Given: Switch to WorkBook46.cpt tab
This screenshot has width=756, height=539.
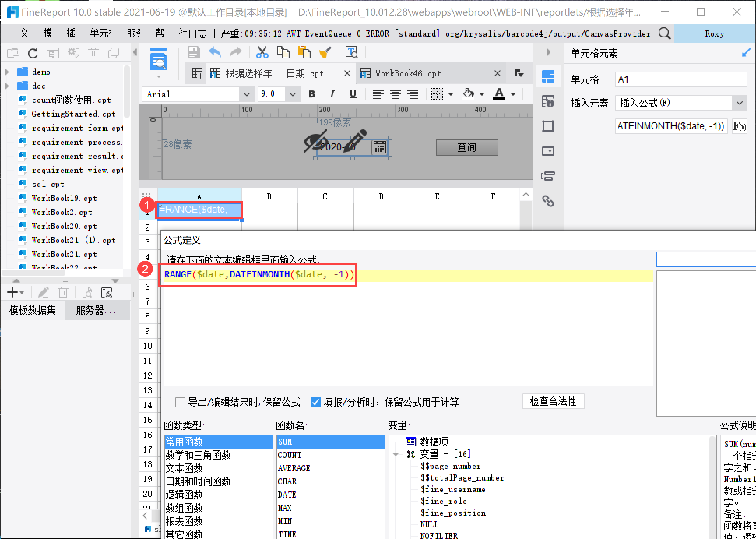Looking at the screenshot, I should click(408, 73).
